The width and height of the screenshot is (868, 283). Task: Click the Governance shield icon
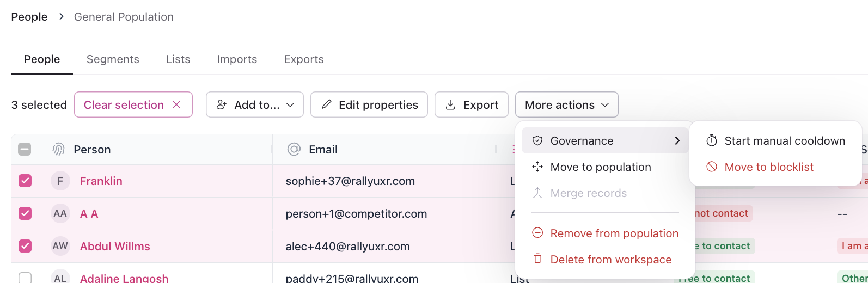tap(537, 141)
